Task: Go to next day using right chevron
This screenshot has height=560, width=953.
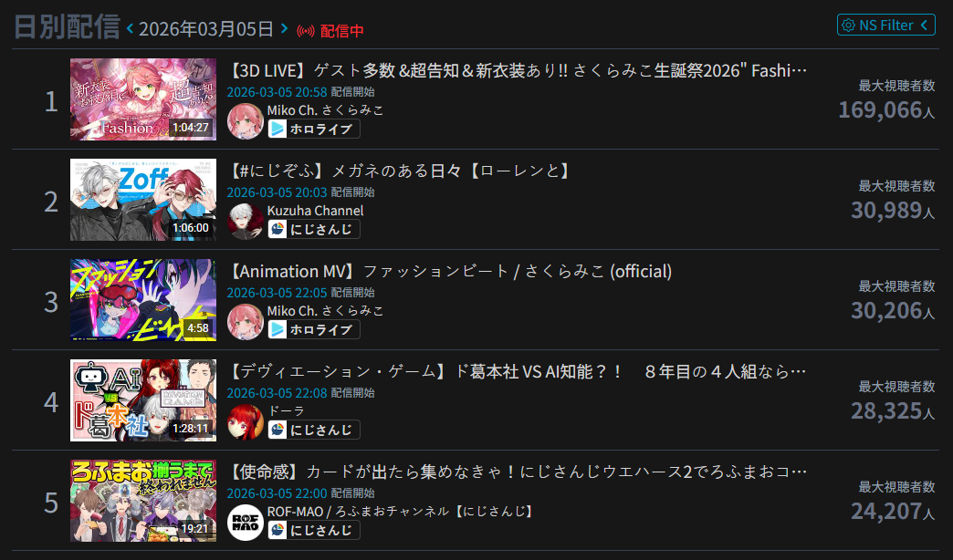Action: (x=284, y=28)
